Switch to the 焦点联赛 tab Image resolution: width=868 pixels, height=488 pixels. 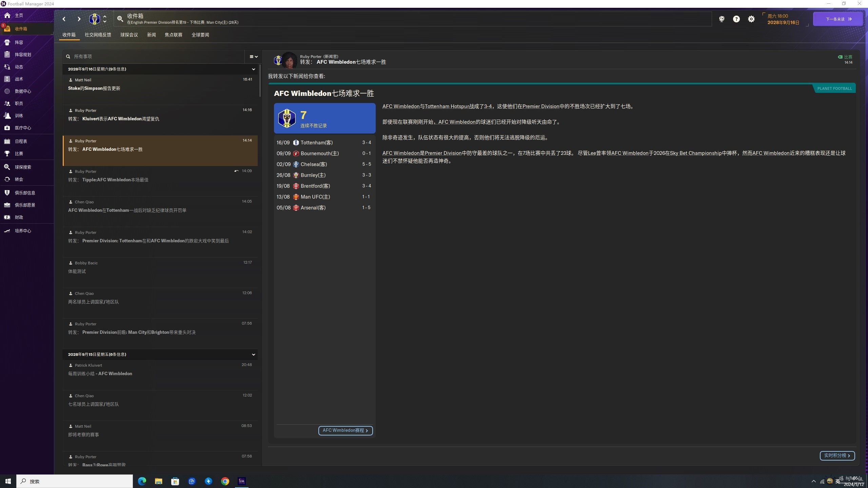[x=174, y=35]
